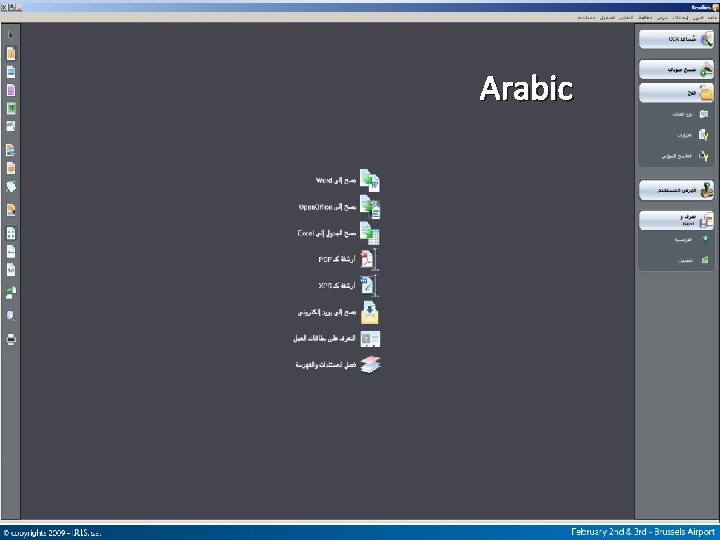Click the printer icon in left toolbar
This screenshot has height=540, width=720.
click(x=11, y=340)
